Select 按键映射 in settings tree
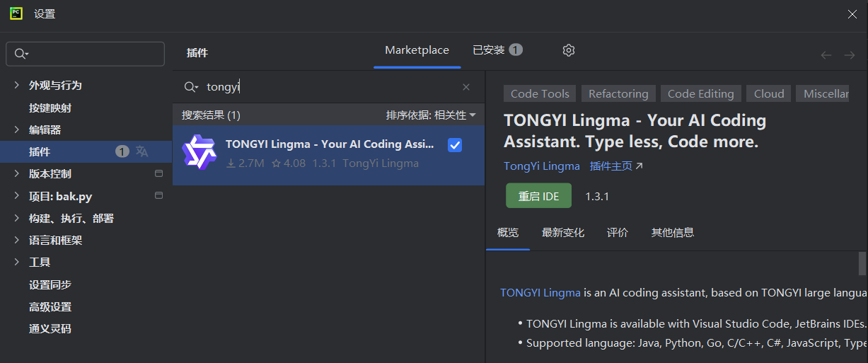The image size is (868, 363). pos(50,108)
